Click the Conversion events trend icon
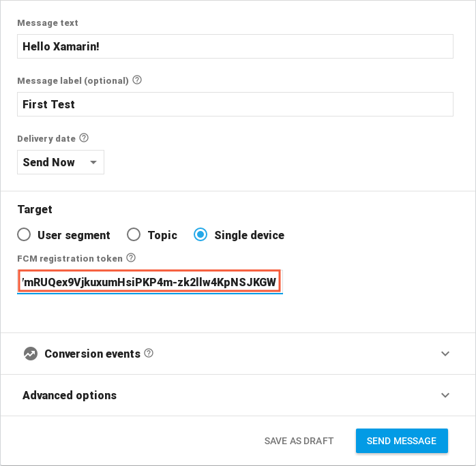The height and width of the screenshot is (466, 476). pyautogui.click(x=30, y=354)
